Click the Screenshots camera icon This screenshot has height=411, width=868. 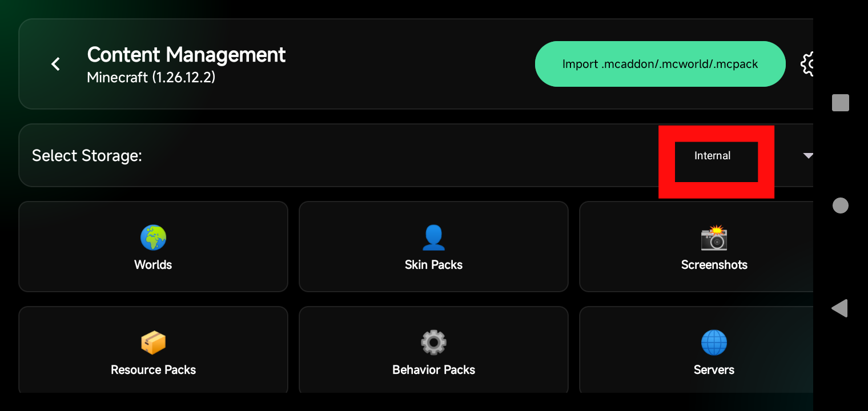pyautogui.click(x=714, y=237)
